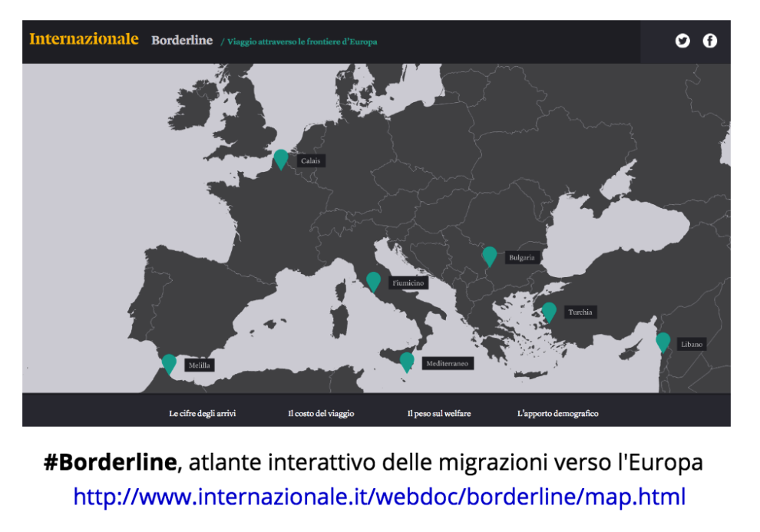Open the Twitter share icon
760x532 pixels.
click(682, 41)
